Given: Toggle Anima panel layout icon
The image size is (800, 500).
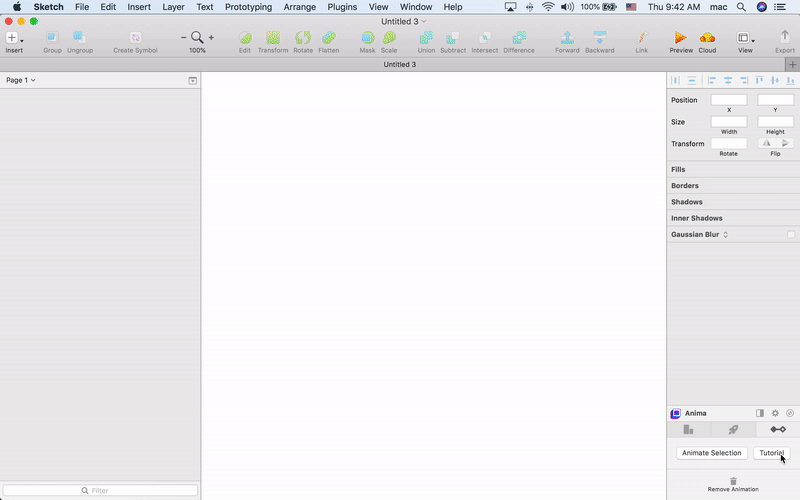Looking at the screenshot, I should [760, 413].
